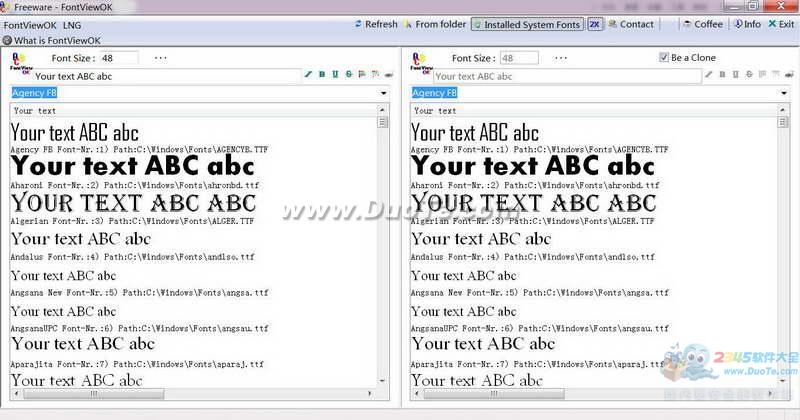800x420 pixels.
Task: Open the Info dialog
Action: pos(747,24)
